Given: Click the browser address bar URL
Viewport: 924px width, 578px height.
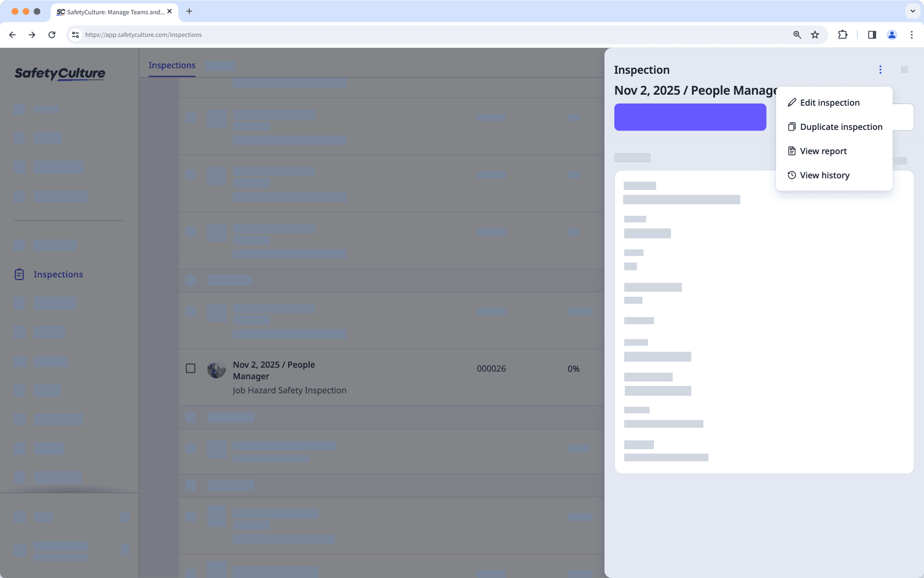Looking at the screenshot, I should pos(143,35).
